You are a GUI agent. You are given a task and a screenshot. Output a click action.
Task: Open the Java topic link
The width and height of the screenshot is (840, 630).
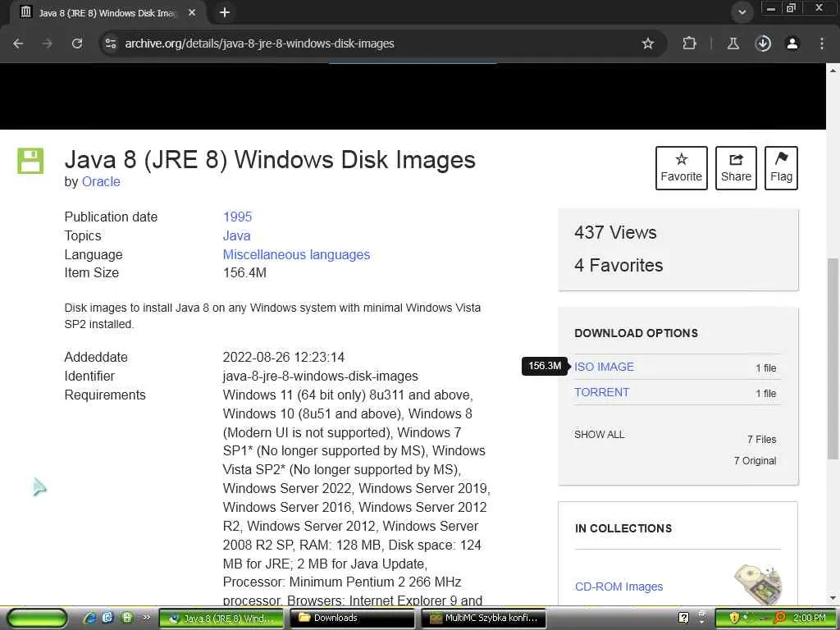[236, 235]
